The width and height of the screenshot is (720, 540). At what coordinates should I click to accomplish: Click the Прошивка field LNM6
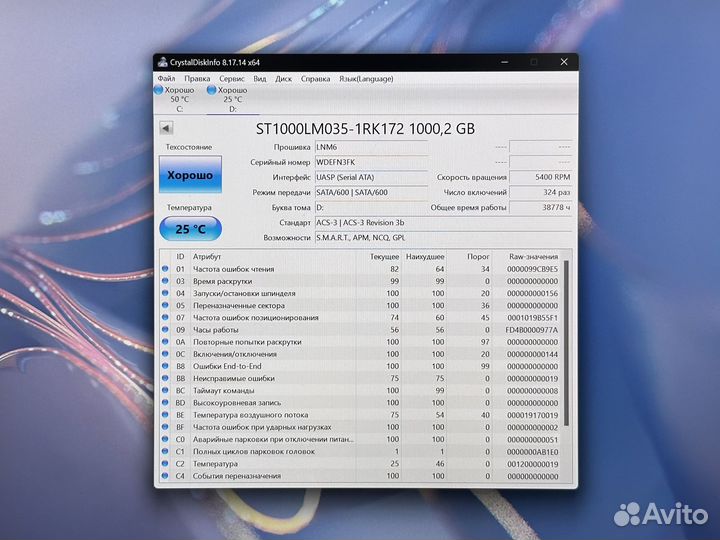371,147
